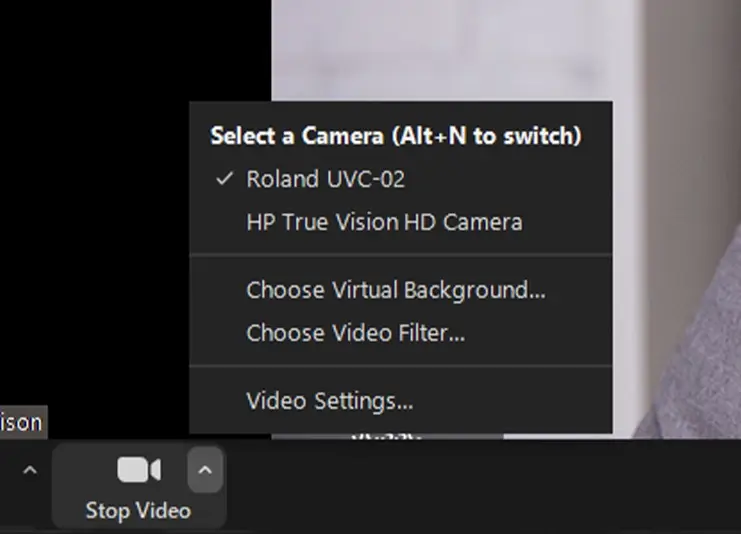
Task: Click the divider below HP True Vision HD Camera
Action: tap(400, 255)
